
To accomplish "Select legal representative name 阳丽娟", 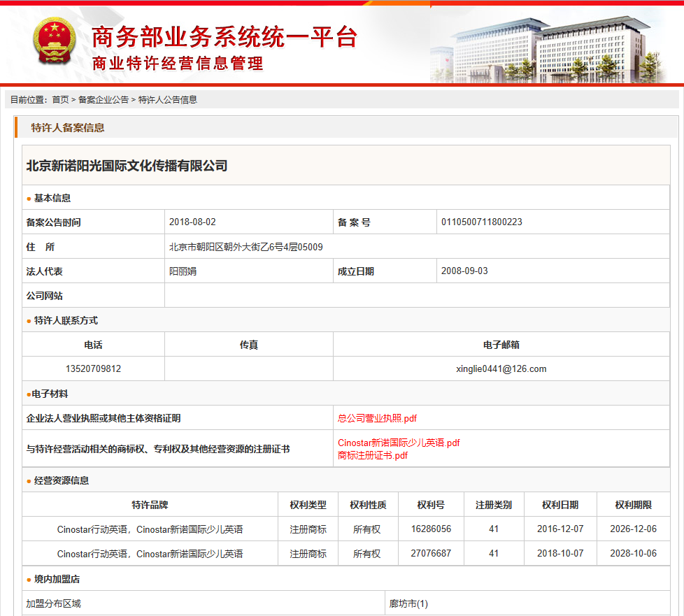I will point(183,271).
